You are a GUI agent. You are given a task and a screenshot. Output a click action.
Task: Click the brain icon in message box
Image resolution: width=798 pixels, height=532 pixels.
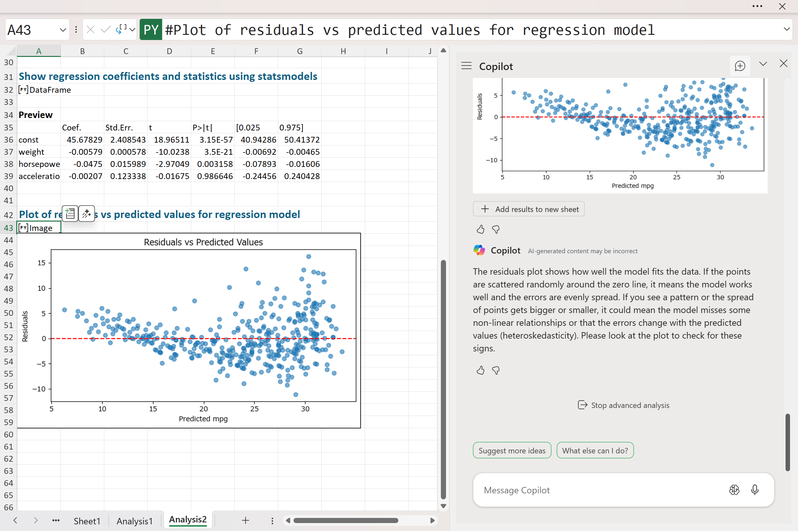point(734,490)
